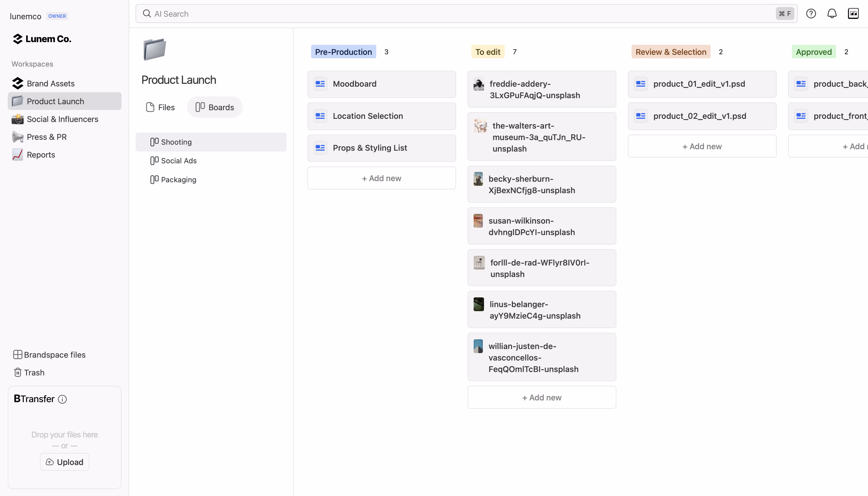Add new card in the Pre-Production column

(x=381, y=178)
